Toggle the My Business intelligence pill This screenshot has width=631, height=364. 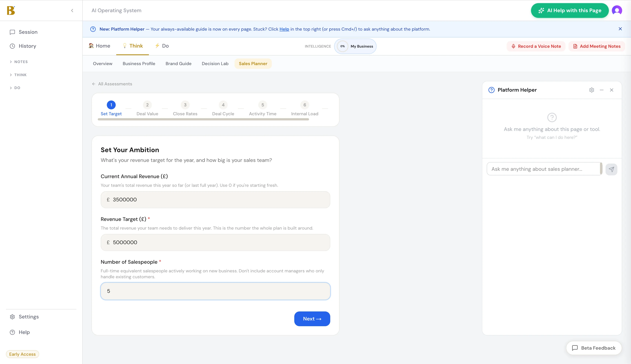point(355,46)
